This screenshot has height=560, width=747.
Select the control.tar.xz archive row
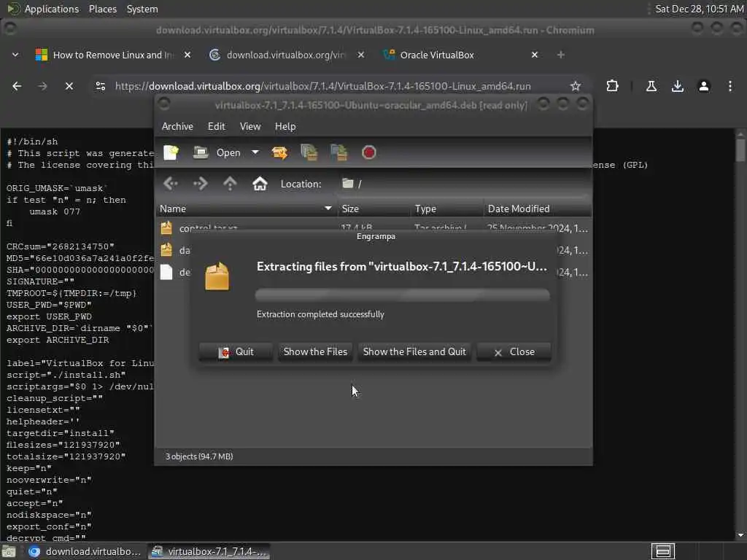point(374,227)
